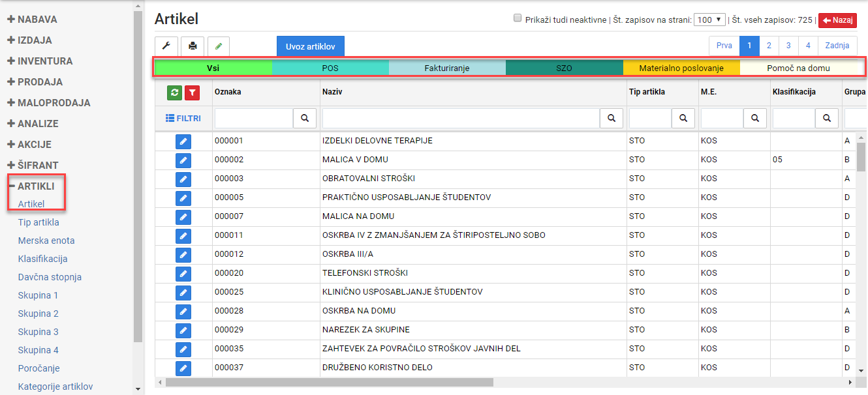Go to pagination page 3
Image resolution: width=868 pixels, height=395 pixels.
point(789,46)
